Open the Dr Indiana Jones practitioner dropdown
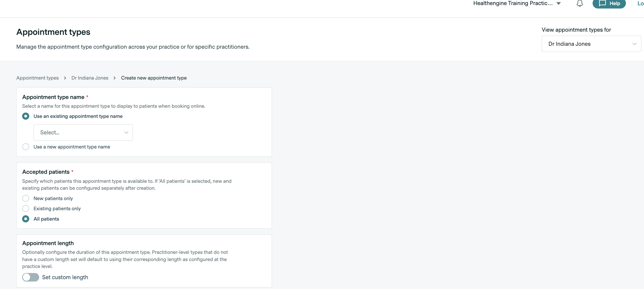 click(x=591, y=44)
